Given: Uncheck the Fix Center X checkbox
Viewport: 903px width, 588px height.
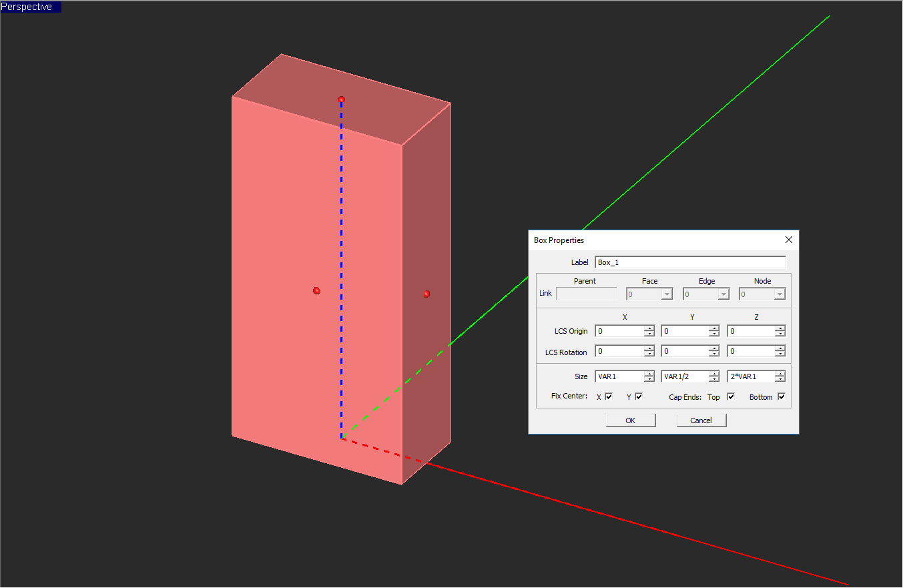Looking at the screenshot, I should pyautogui.click(x=609, y=396).
